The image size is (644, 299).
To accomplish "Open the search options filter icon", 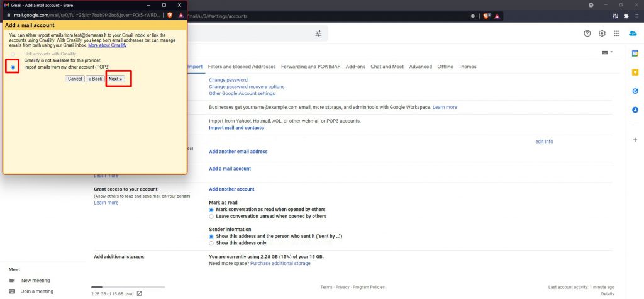I will [x=318, y=33].
